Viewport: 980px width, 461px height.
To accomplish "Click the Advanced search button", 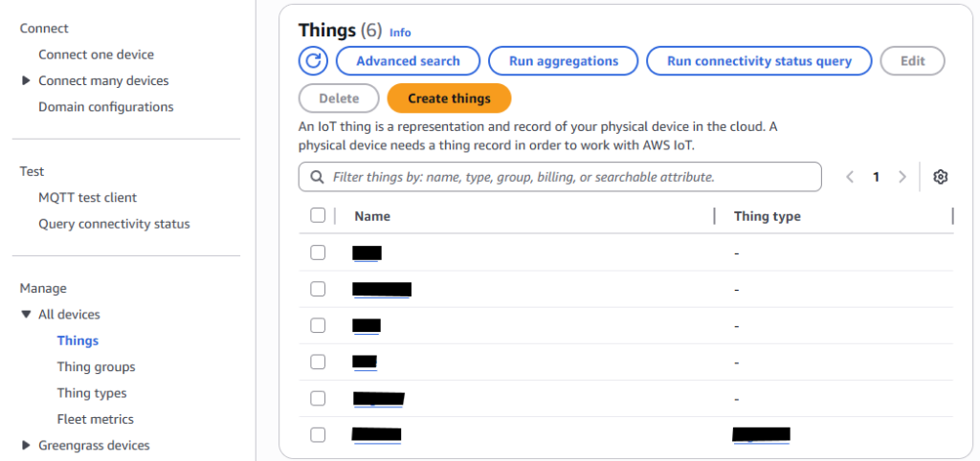I will coord(408,61).
